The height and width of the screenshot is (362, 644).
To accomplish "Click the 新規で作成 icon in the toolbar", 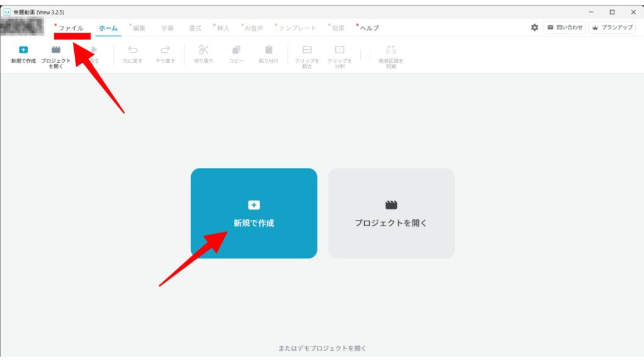I will click(23, 50).
